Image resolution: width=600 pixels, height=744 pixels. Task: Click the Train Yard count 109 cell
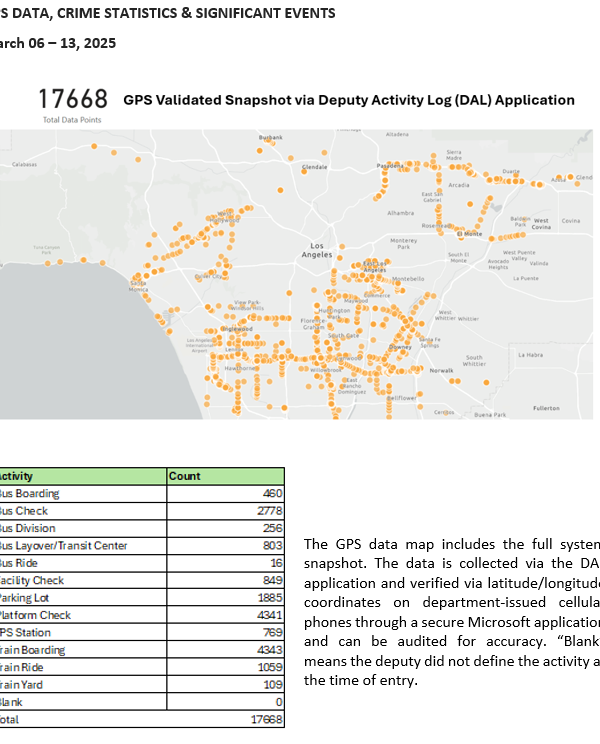point(226,684)
